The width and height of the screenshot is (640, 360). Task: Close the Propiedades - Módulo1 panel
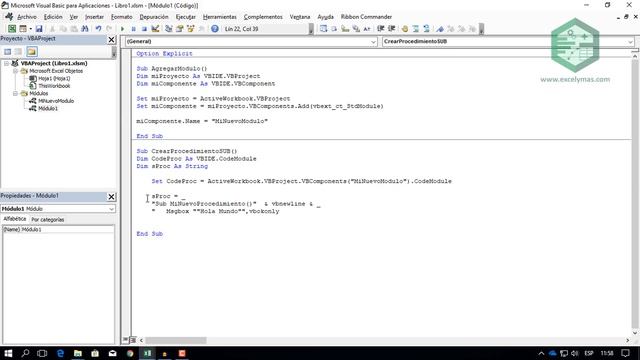click(x=111, y=197)
